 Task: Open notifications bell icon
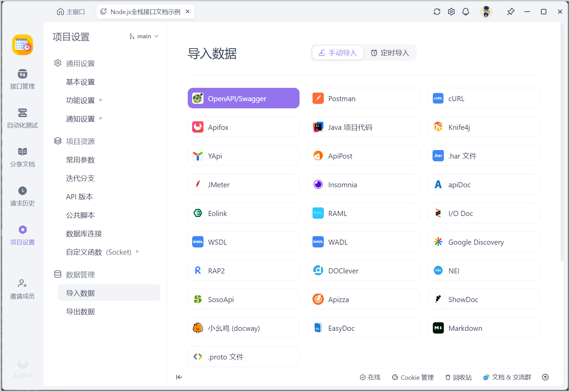466,12
